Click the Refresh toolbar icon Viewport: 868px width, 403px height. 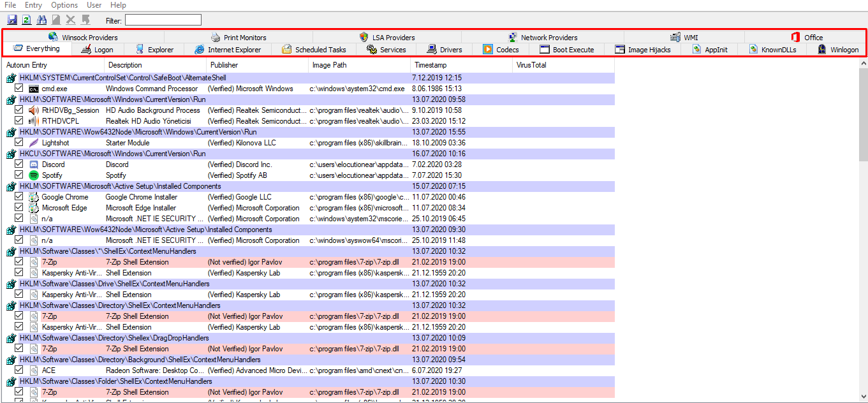27,20
